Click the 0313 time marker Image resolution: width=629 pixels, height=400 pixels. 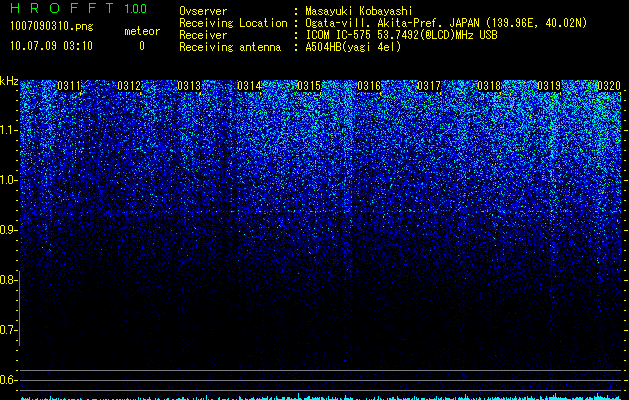[x=189, y=86]
